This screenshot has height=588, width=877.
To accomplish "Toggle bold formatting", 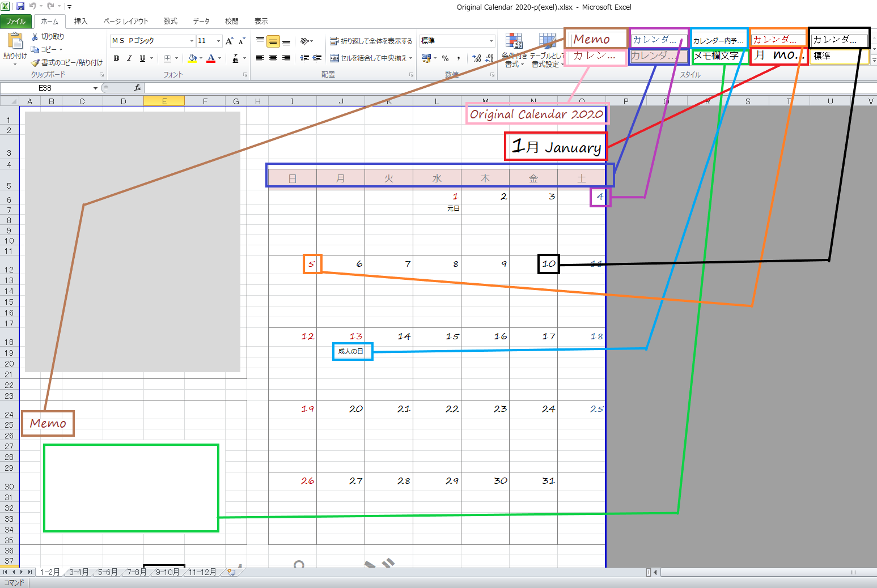I will pyautogui.click(x=116, y=58).
